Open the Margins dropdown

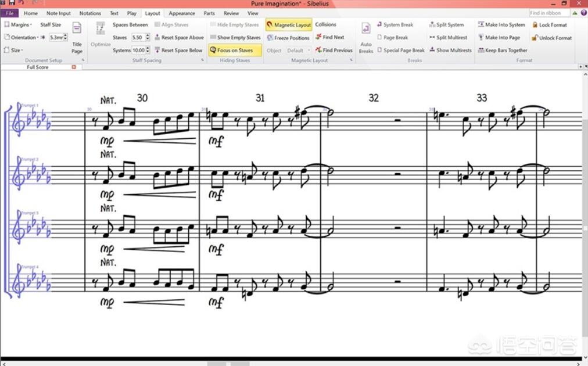pyautogui.click(x=17, y=25)
